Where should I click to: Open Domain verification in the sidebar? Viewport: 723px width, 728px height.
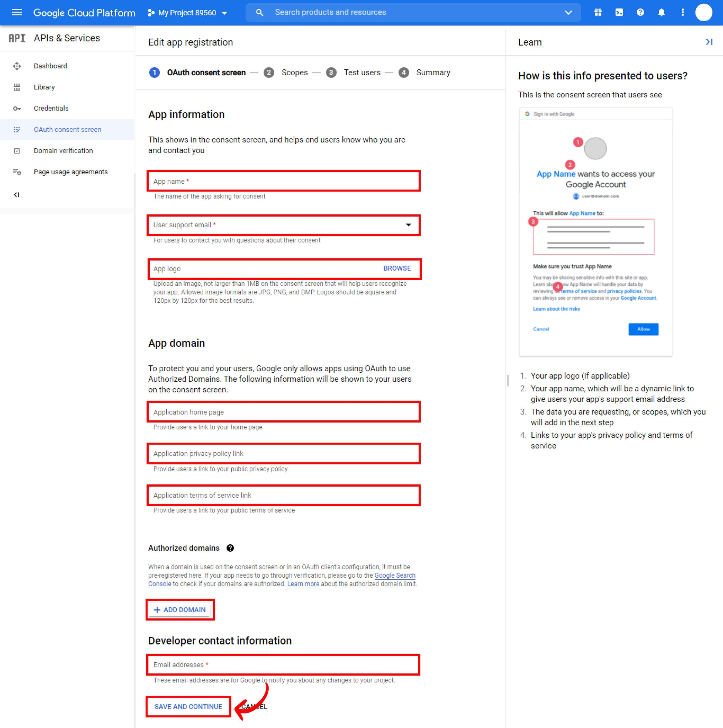(x=63, y=151)
